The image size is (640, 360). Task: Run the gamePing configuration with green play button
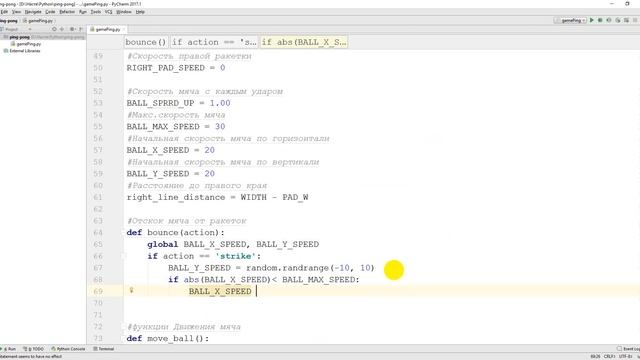coord(591,20)
